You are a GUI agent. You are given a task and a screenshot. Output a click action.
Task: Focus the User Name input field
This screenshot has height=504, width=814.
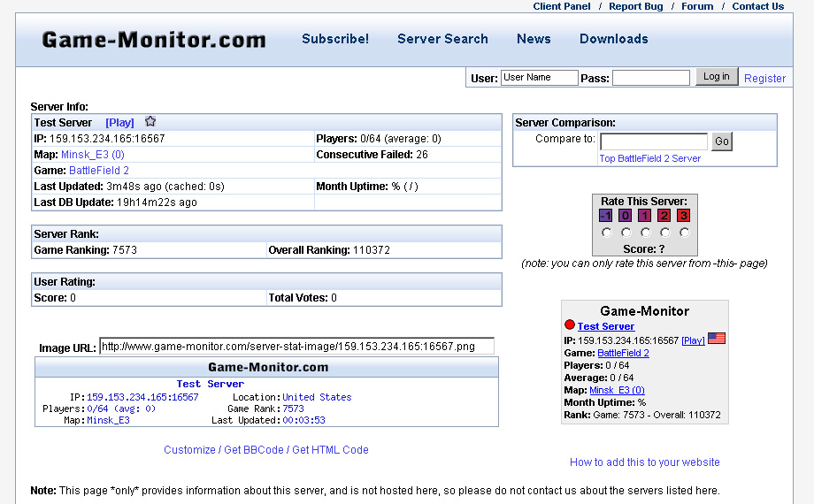(540, 77)
